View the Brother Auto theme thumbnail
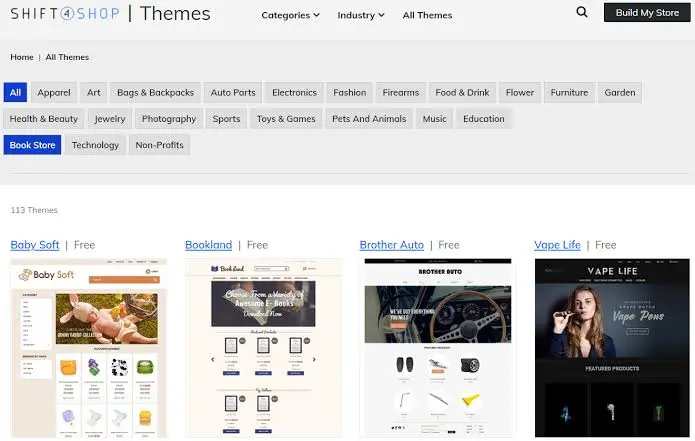 tap(438, 347)
